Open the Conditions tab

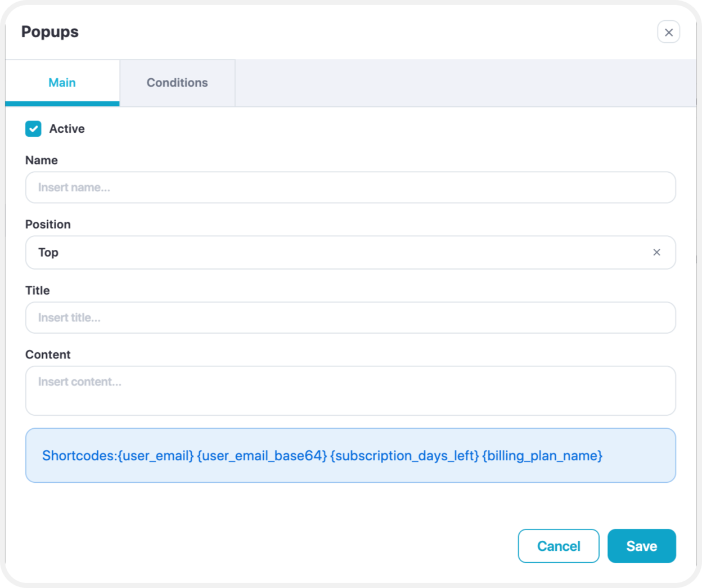pos(177,83)
